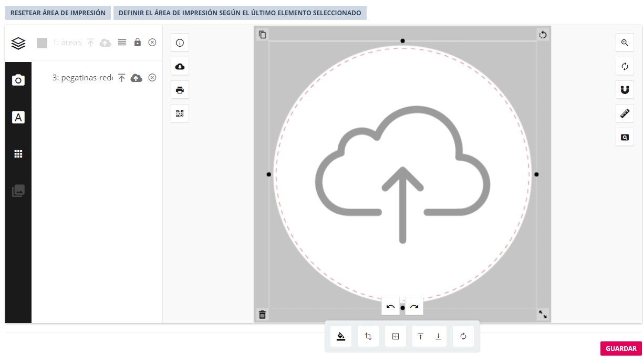The image size is (643, 364).
Task: Click the info button
Action: point(180,43)
